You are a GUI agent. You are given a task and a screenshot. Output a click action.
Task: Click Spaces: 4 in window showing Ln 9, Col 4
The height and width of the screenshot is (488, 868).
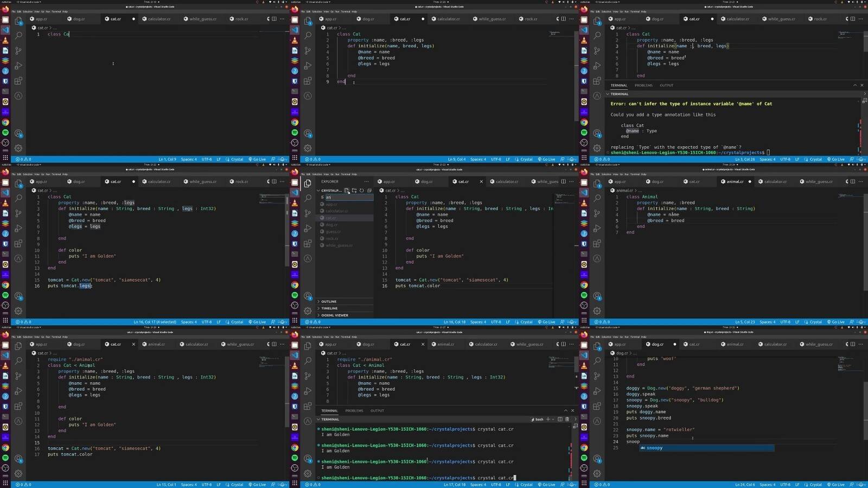tap(478, 160)
